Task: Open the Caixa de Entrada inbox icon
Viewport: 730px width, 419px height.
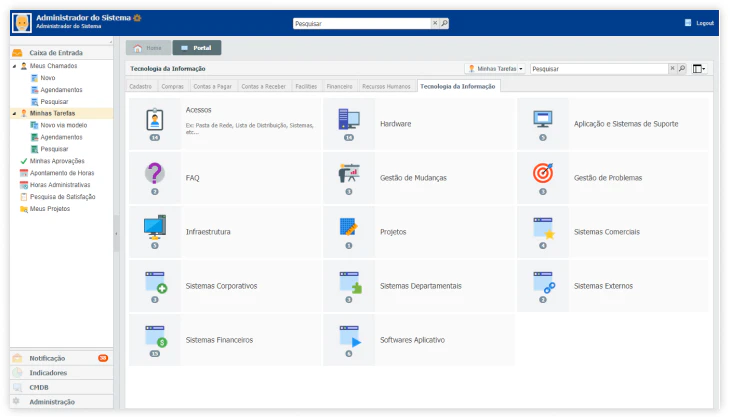Action: point(17,53)
